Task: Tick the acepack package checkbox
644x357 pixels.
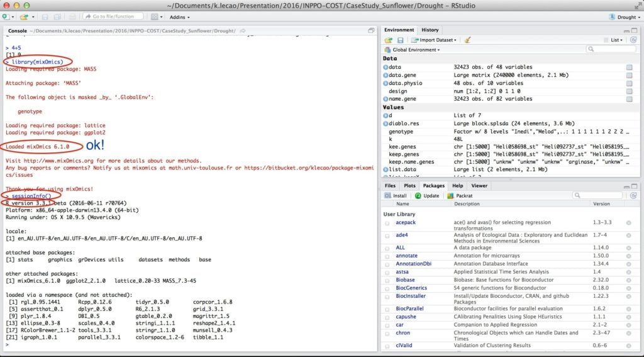Action: tap(387, 224)
